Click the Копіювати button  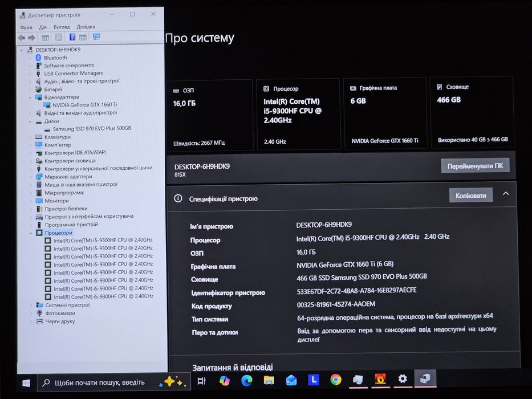[x=471, y=196]
